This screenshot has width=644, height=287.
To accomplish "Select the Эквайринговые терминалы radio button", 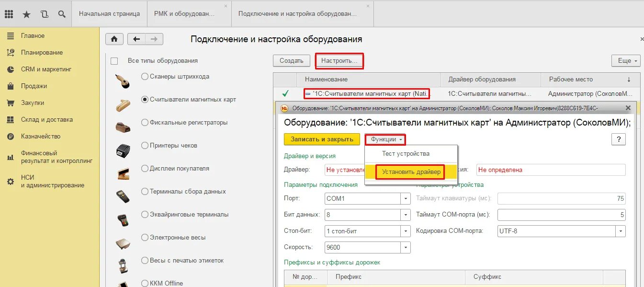I will click(145, 215).
